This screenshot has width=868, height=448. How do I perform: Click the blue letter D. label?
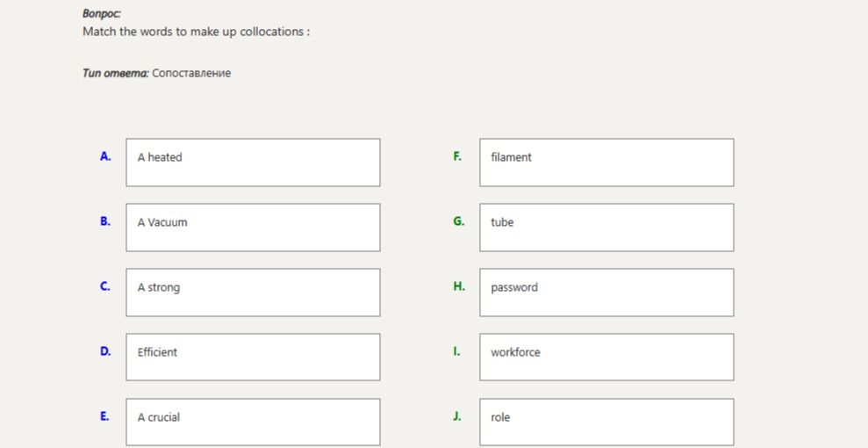point(105,351)
